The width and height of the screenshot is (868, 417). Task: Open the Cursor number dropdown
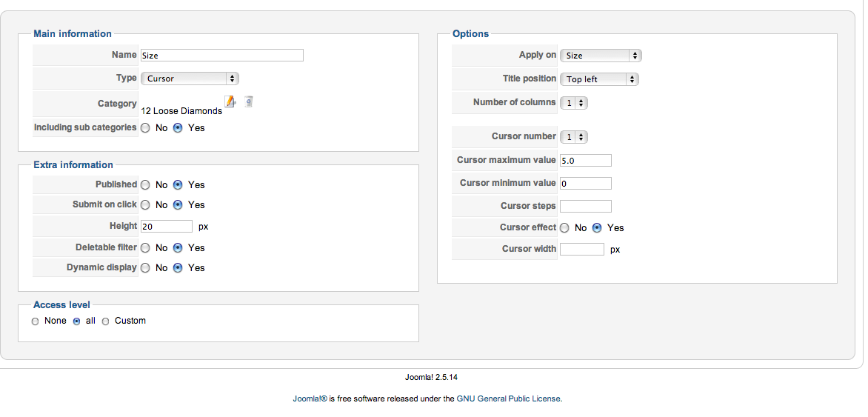coord(574,137)
